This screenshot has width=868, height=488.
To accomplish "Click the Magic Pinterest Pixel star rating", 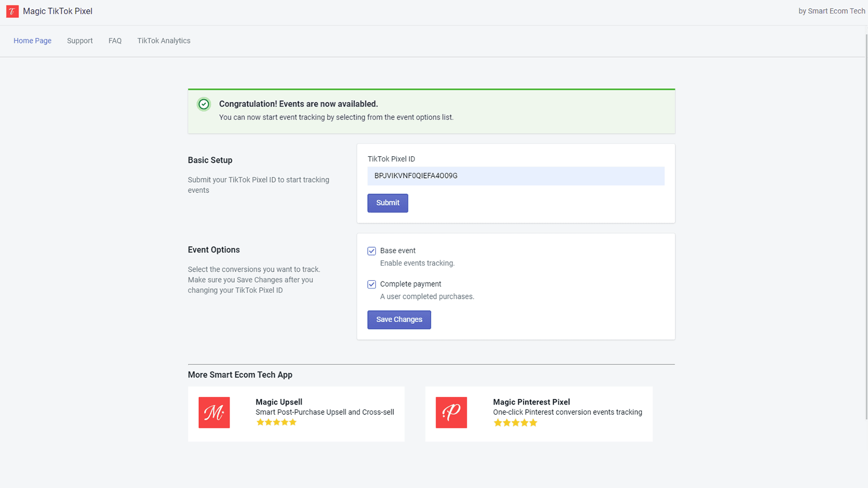I will coord(515,423).
